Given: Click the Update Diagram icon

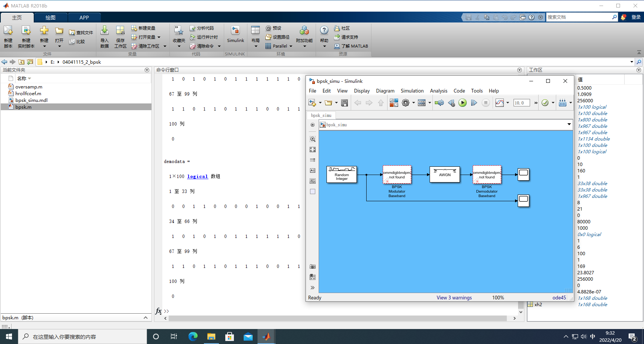Looking at the screenshot, I should 439,103.
